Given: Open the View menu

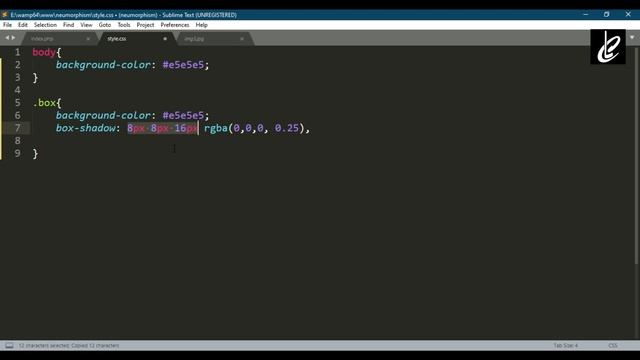Looking at the screenshot, I should pyautogui.click(x=86, y=25).
